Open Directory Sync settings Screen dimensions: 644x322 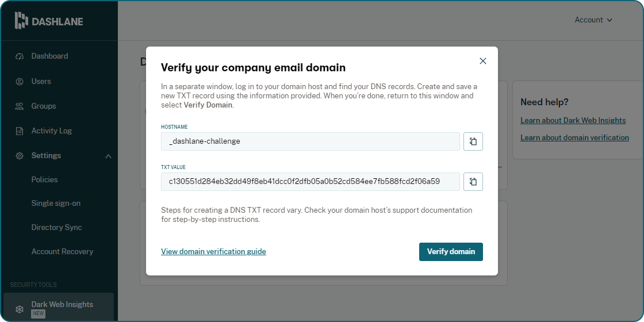[56, 227]
